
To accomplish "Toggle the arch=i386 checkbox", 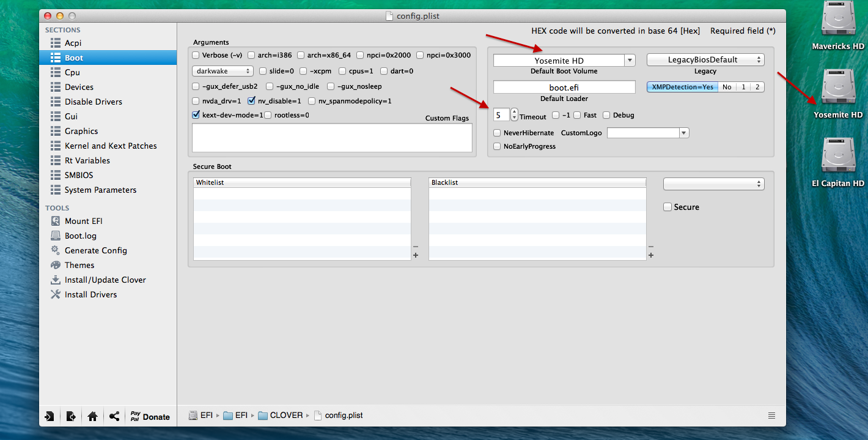I will [251, 55].
